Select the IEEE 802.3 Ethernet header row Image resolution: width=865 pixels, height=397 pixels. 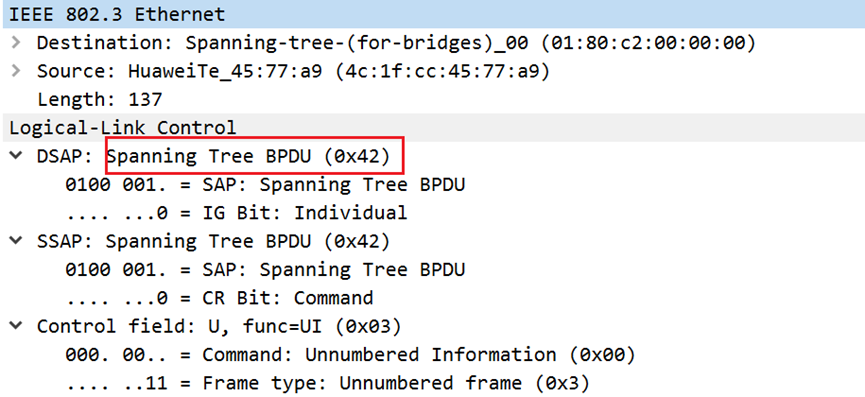point(432,14)
